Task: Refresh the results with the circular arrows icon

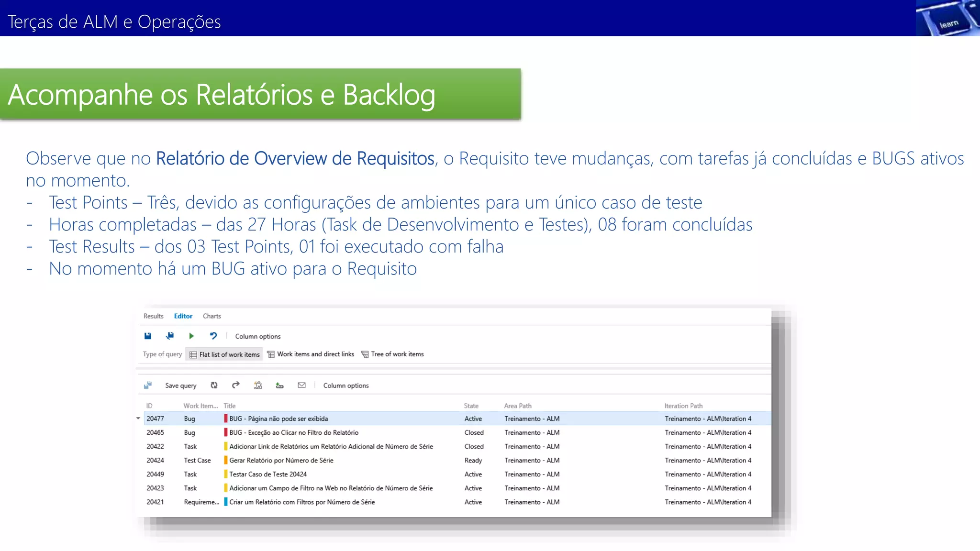Action: click(x=214, y=385)
